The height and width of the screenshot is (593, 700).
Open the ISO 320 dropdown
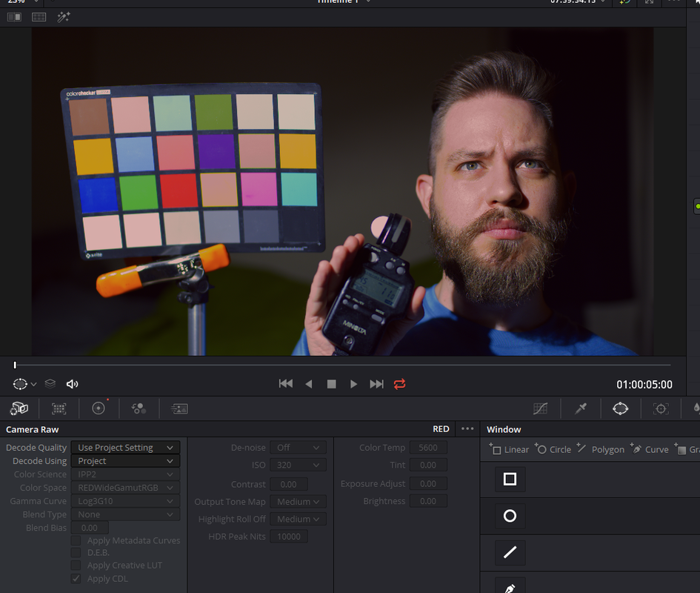299,466
